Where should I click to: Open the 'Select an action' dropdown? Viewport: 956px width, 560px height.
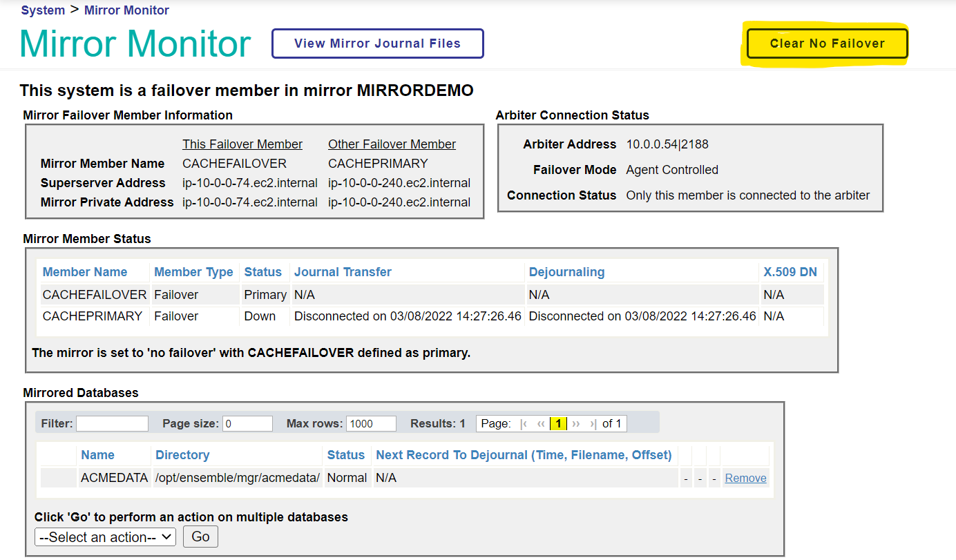[105, 537]
